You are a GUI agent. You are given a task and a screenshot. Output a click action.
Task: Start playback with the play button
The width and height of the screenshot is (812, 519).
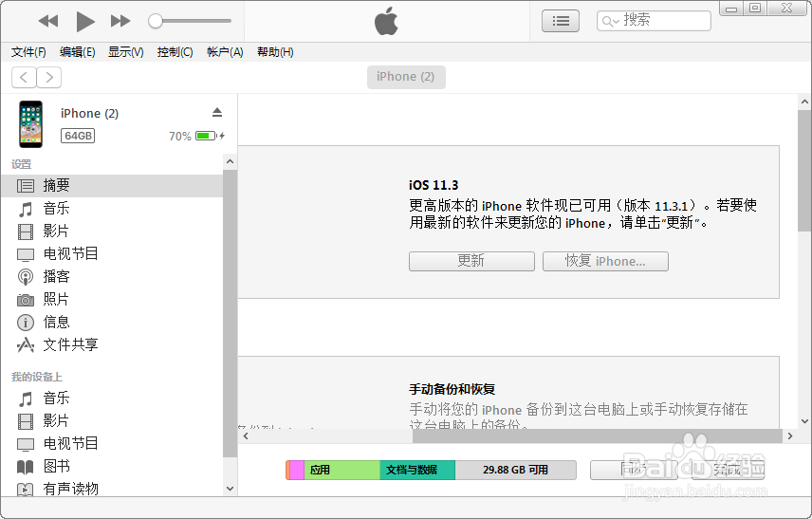(85, 22)
